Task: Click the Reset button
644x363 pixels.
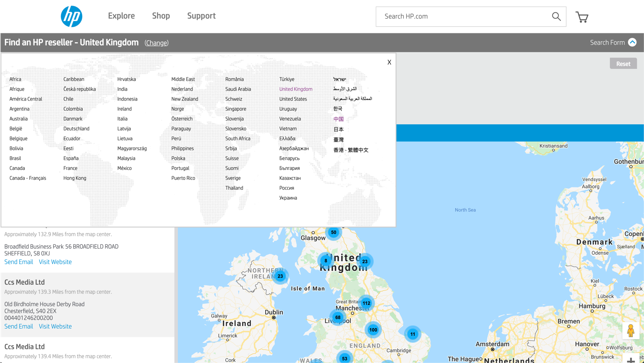Action: point(623,64)
